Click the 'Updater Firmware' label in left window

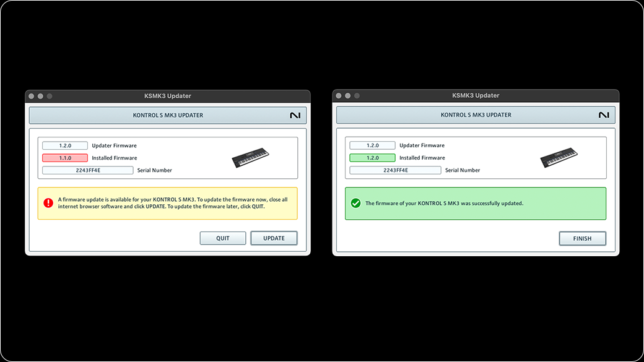coord(114,145)
